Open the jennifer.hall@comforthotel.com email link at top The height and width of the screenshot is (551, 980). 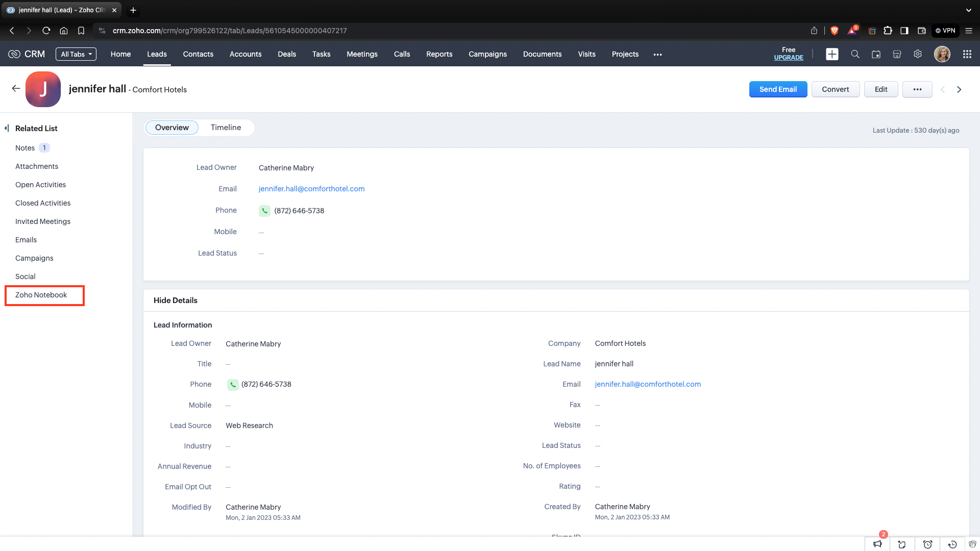pyautogui.click(x=311, y=189)
